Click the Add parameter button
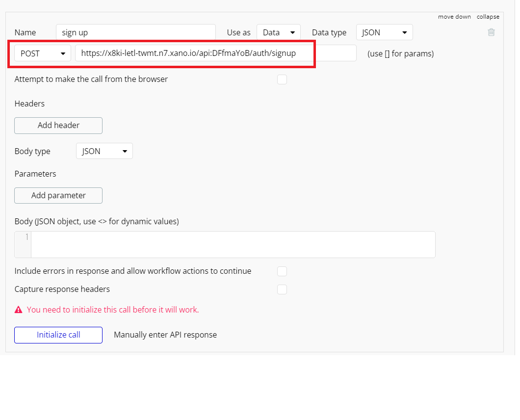520x420 pixels. point(58,195)
